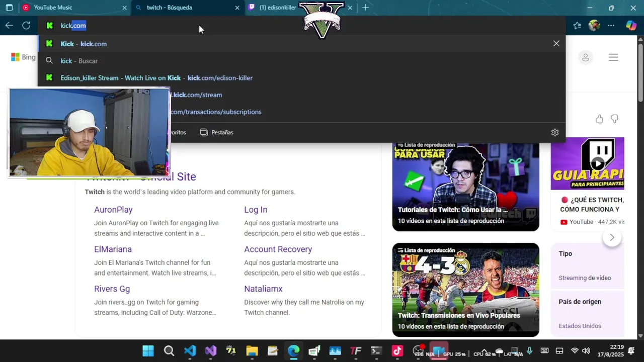Advance carousel with right chevron arrow

pos(612,237)
